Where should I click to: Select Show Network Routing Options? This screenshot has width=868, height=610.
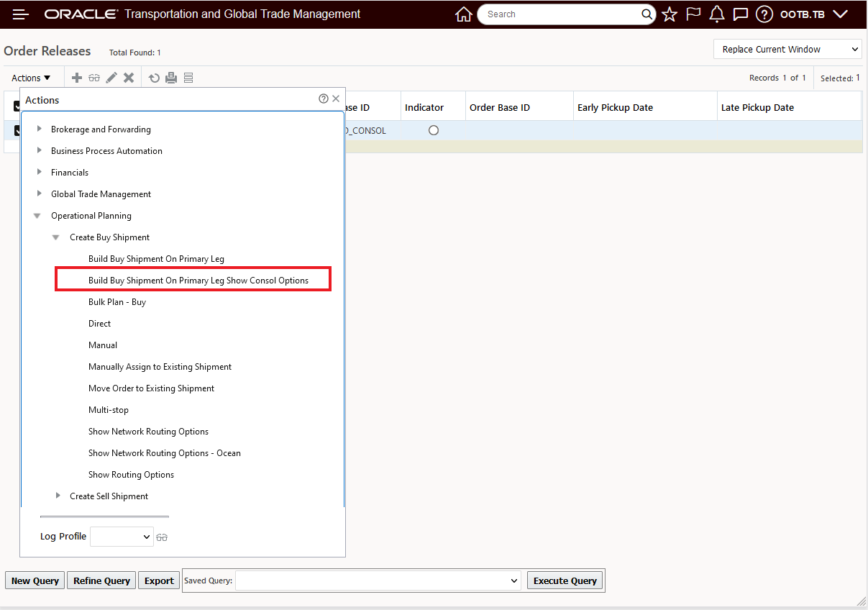click(148, 432)
